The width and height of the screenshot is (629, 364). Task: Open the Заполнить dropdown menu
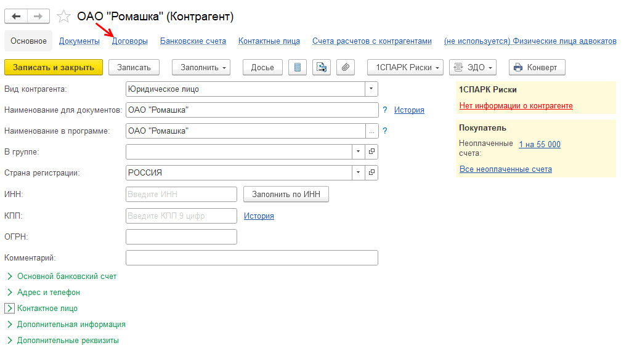pyautogui.click(x=201, y=67)
